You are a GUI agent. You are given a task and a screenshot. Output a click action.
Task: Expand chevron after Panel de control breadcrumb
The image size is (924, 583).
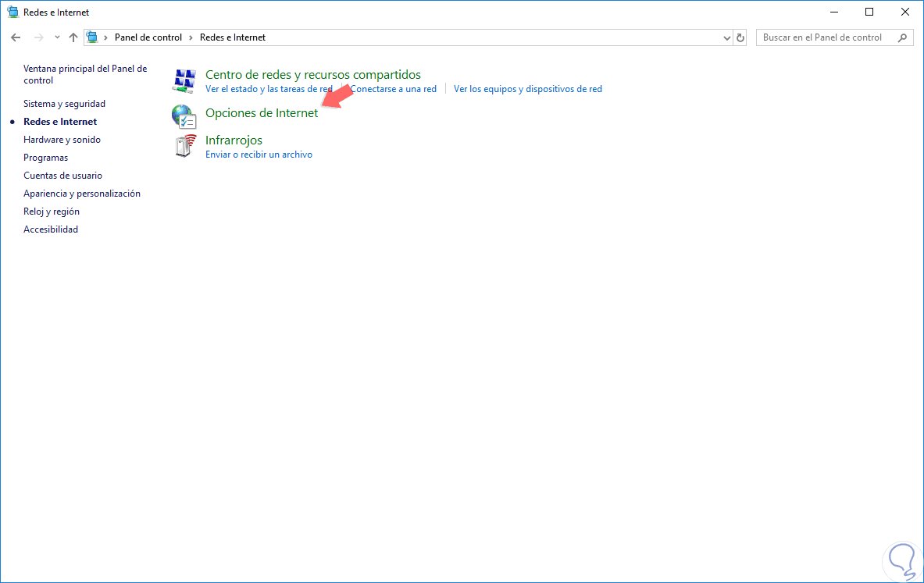click(x=191, y=37)
